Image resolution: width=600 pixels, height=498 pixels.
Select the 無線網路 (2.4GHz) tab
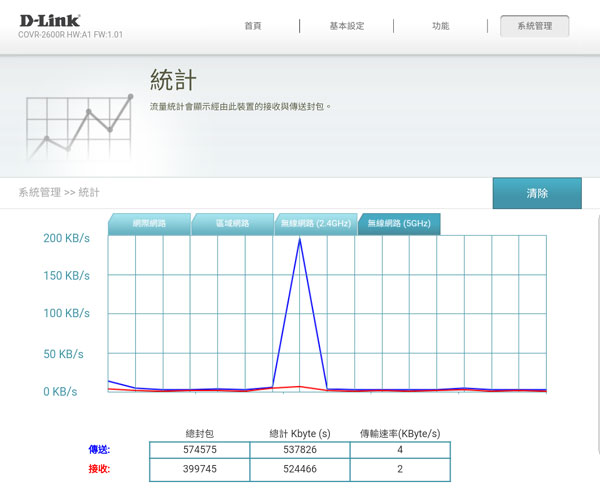click(x=315, y=224)
